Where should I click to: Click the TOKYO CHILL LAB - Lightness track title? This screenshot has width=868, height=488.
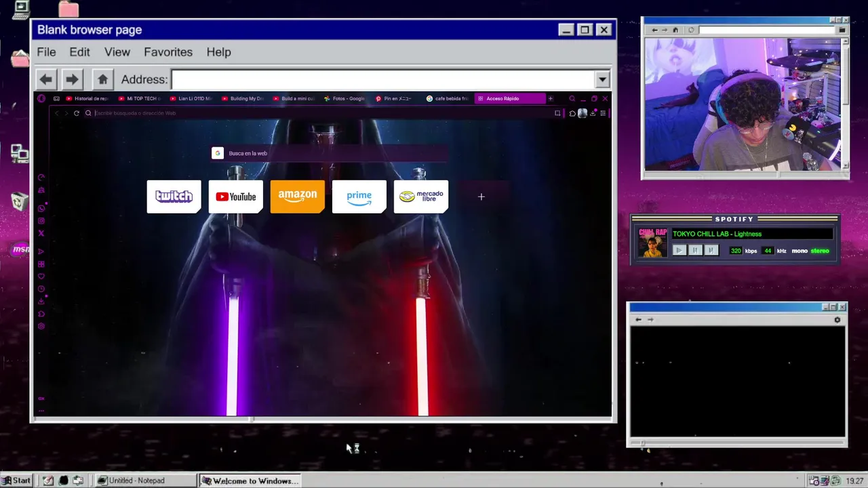717,234
